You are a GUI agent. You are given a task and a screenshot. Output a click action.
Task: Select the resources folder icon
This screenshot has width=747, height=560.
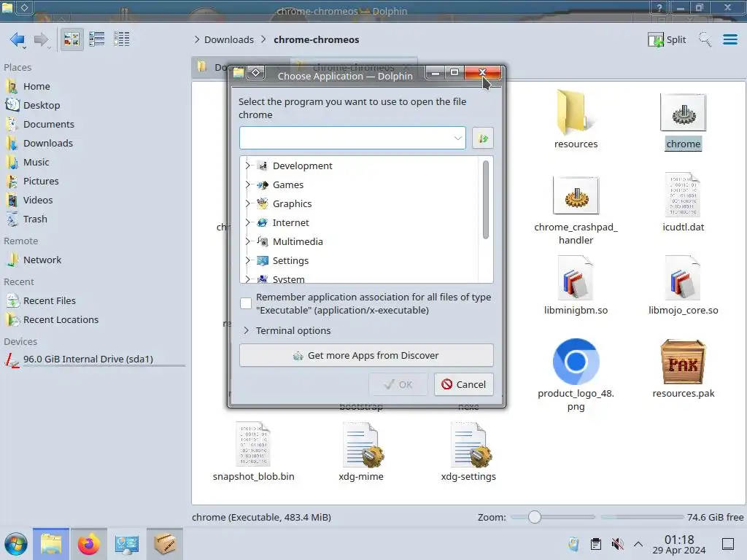(576, 112)
